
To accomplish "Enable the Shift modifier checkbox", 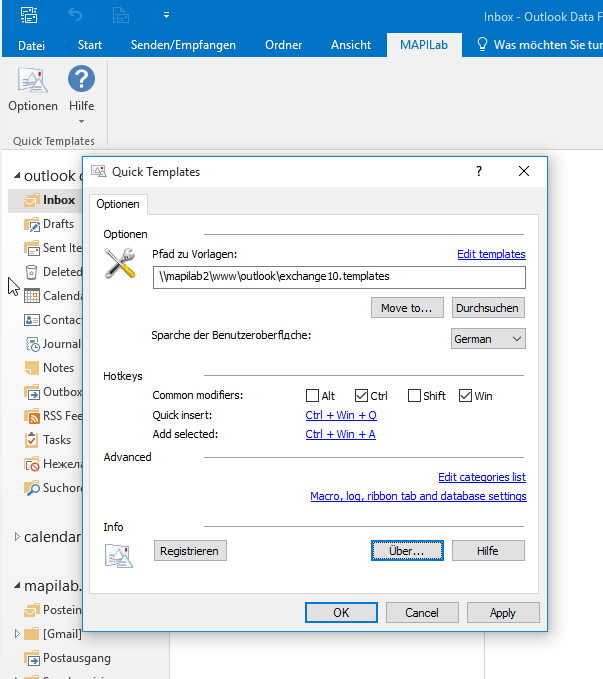I will 414,396.
